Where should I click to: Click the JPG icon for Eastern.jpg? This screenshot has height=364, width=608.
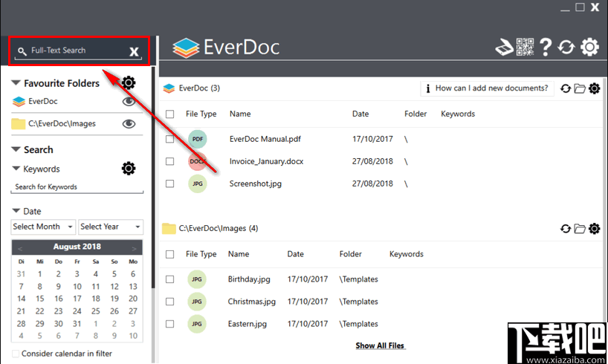tap(196, 324)
